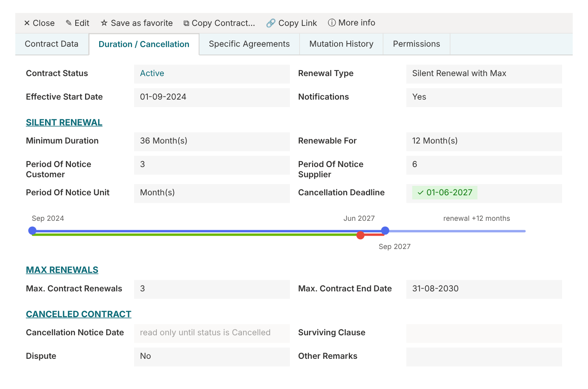Open the Contract Data tab
Image resolution: width=588 pixels, height=389 pixels.
pos(52,44)
